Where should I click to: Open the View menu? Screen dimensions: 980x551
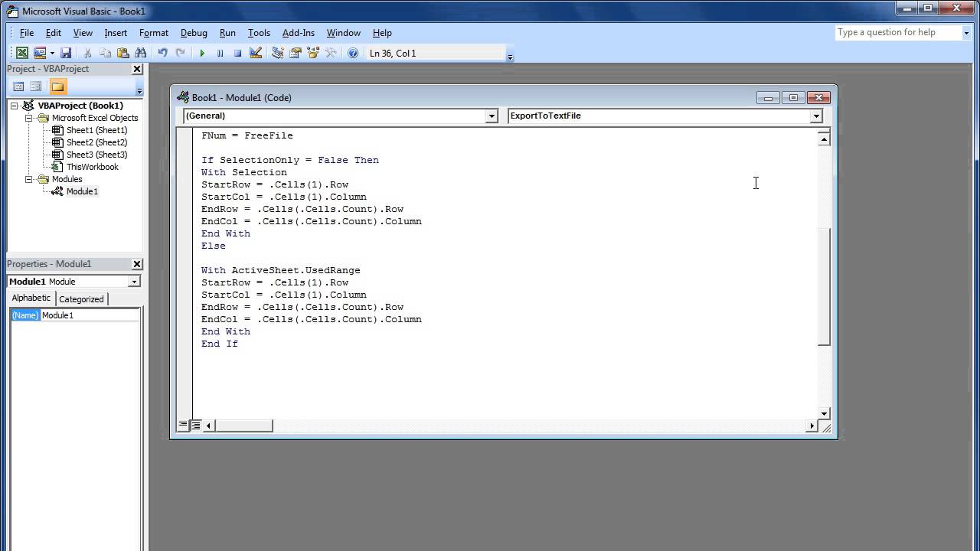tap(83, 33)
